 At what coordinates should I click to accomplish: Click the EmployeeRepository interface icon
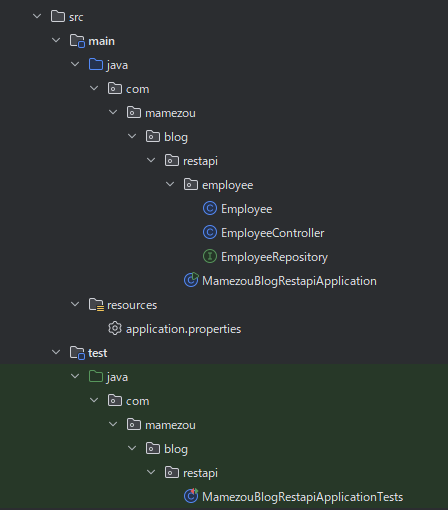pos(210,257)
